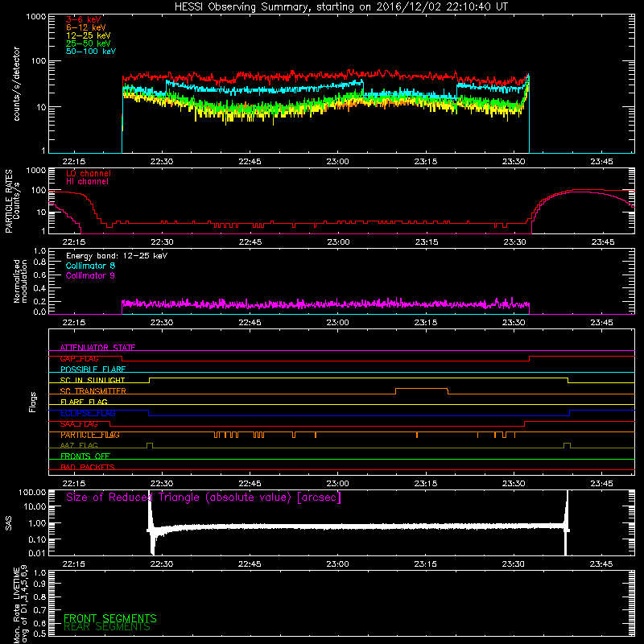Image resolution: width=644 pixels, height=644 pixels.
Task: Select the FRONT SEGMENTS legend label
Action: tap(110, 618)
